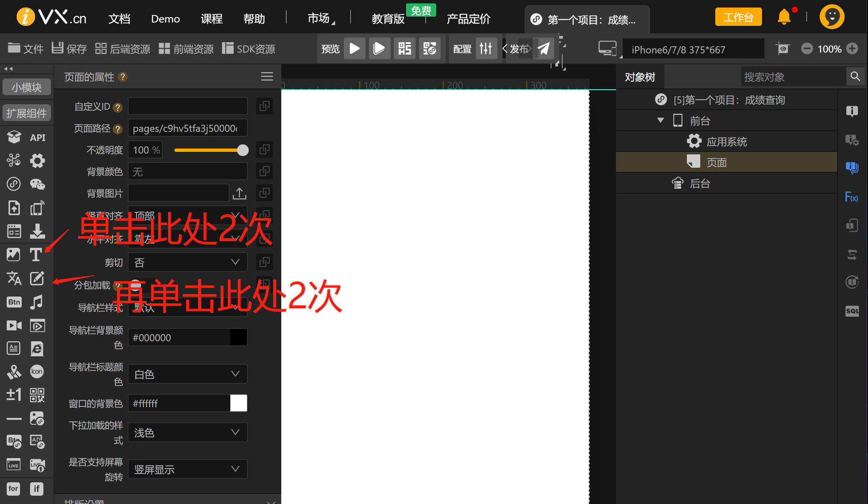The width and height of the screenshot is (868, 504).
Task: Collapse the 前台 tree node
Action: [x=660, y=121]
